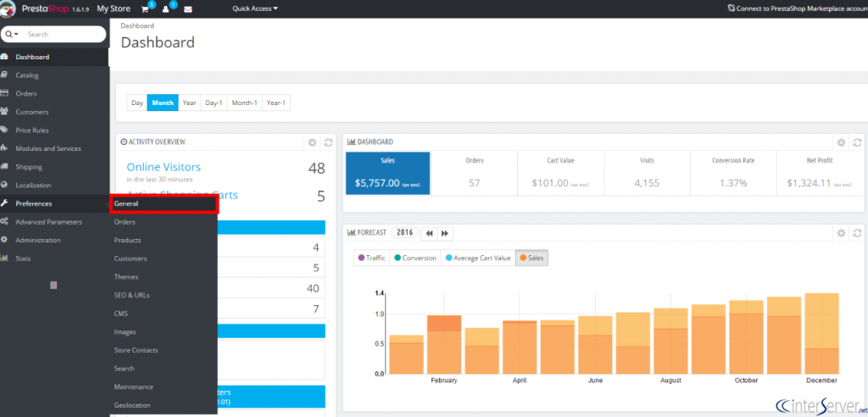Refresh the Activity Overview panel

[328, 142]
